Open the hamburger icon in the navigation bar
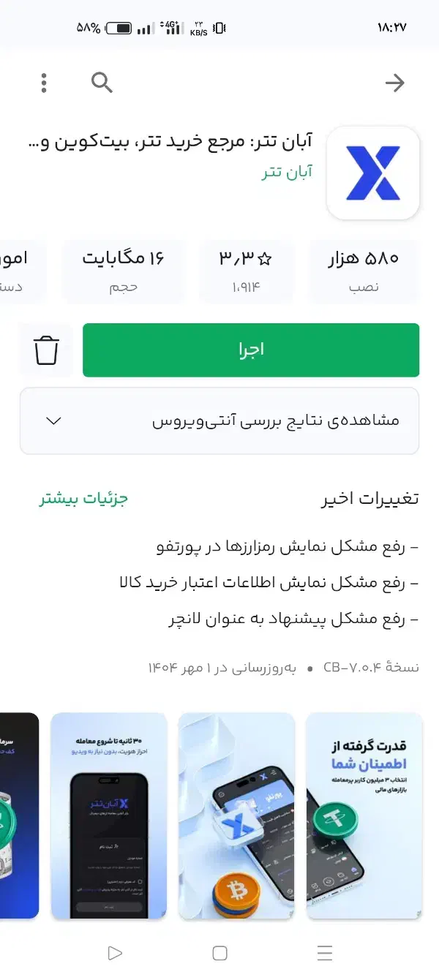 [324, 953]
